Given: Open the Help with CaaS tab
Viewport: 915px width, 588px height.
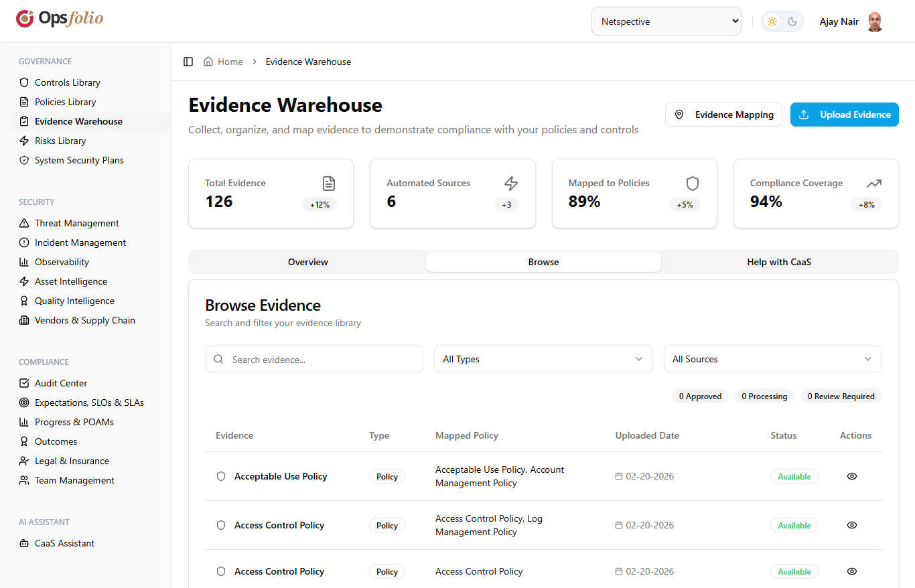Looking at the screenshot, I should coord(779,262).
